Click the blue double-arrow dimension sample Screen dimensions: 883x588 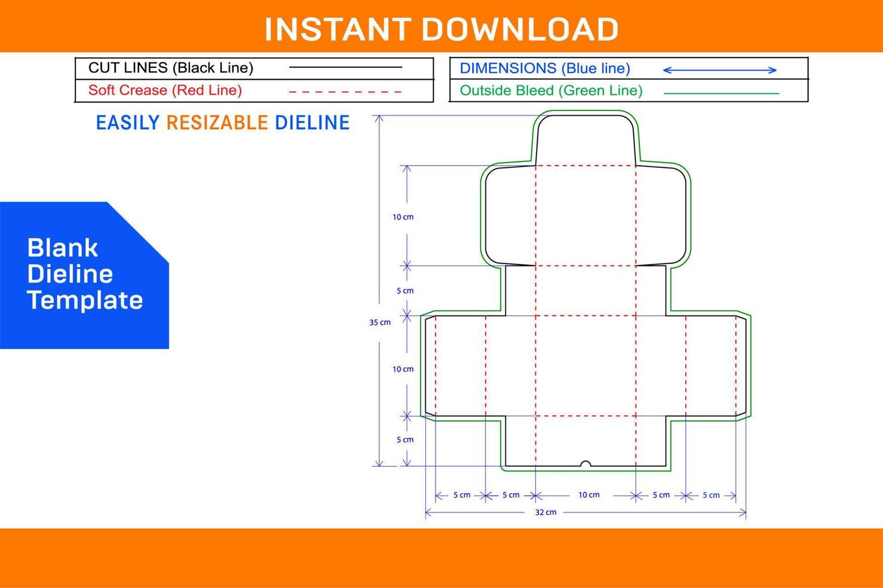720,70
